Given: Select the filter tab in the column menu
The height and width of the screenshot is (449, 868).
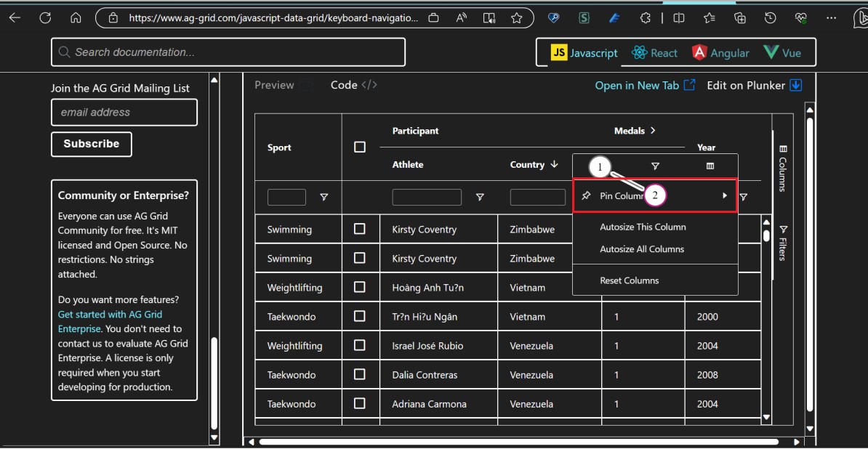Looking at the screenshot, I should click(x=656, y=166).
